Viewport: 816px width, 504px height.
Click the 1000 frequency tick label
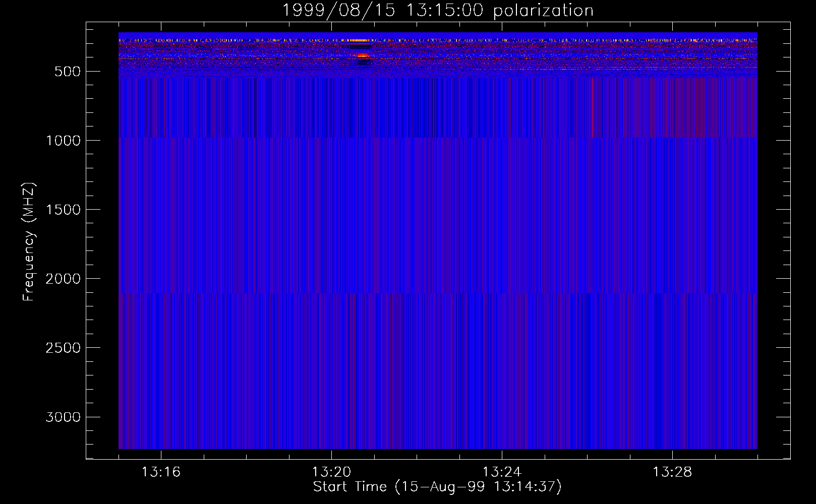(63, 141)
